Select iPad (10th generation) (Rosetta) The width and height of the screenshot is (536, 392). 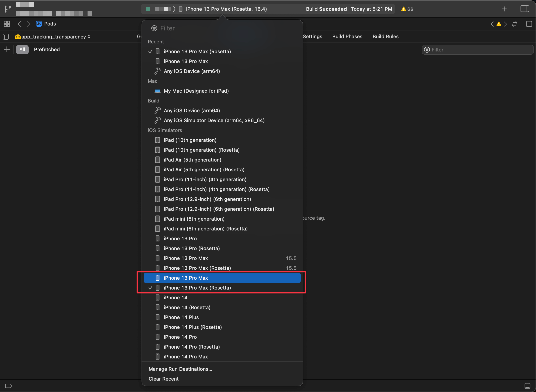click(x=222, y=150)
